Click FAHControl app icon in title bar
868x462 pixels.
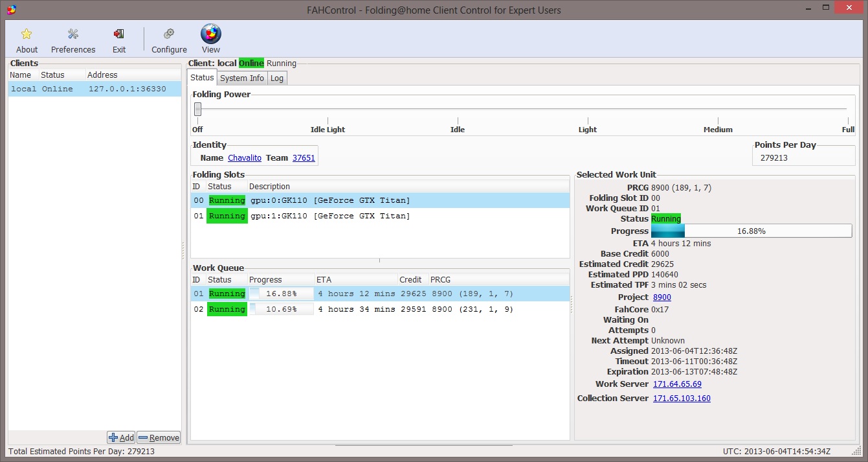[11, 10]
